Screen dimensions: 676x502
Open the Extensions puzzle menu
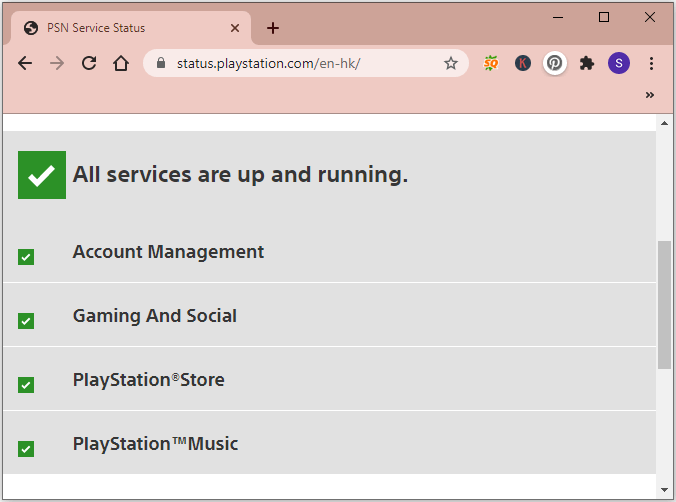tap(586, 63)
